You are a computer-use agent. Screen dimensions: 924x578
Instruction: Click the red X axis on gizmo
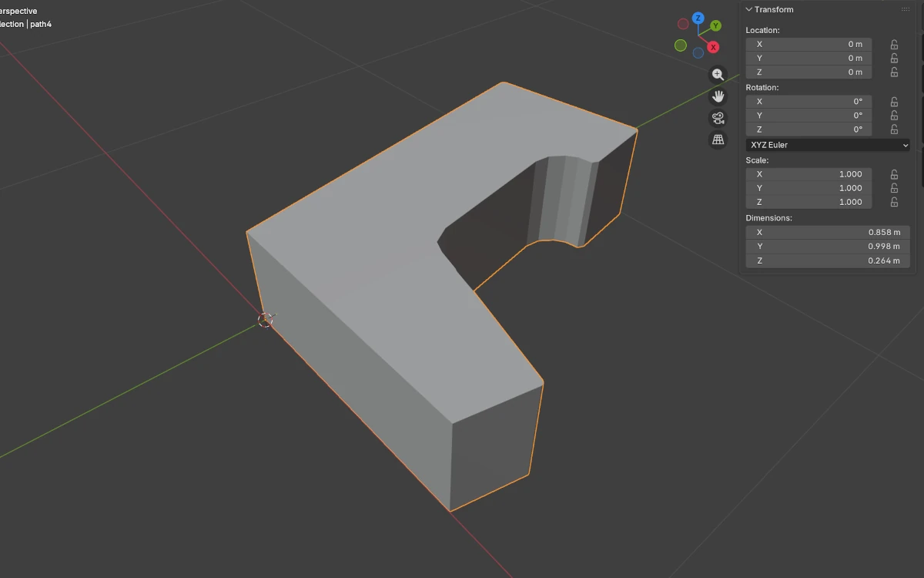pyautogui.click(x=714, y=48)
